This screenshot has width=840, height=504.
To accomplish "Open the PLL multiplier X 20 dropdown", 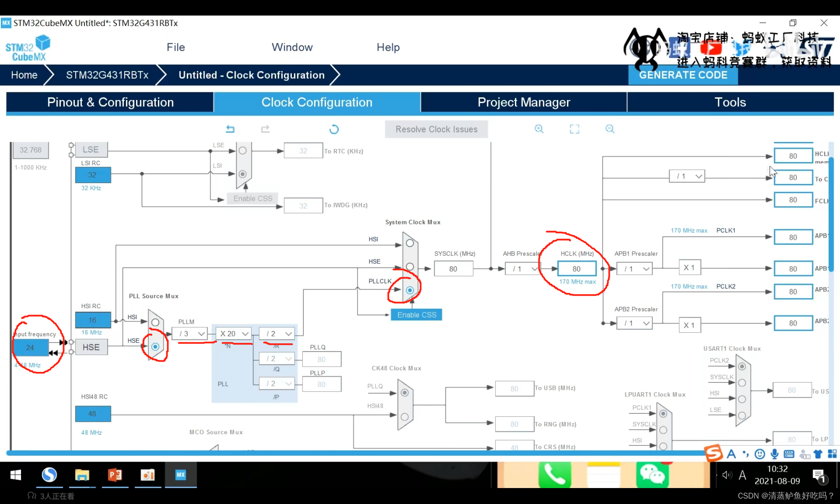I will coord(234,333).
